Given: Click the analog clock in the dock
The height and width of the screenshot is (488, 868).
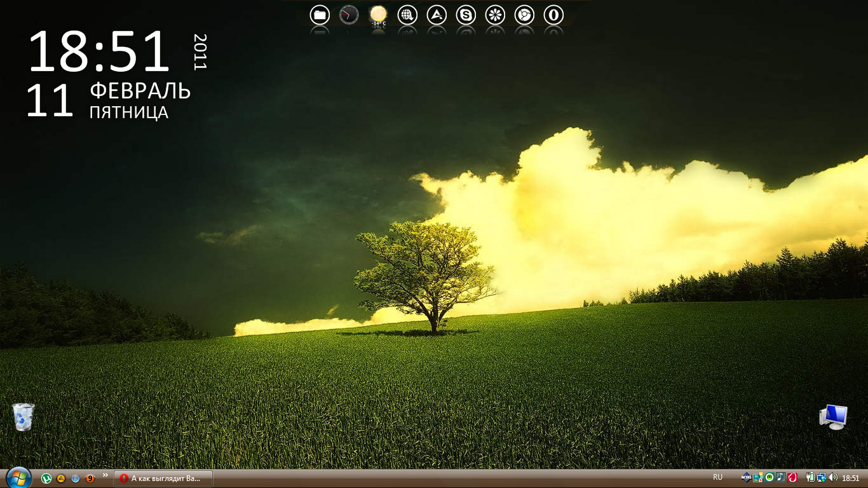Looking at the screenshot, I should (x=349, y=15).
